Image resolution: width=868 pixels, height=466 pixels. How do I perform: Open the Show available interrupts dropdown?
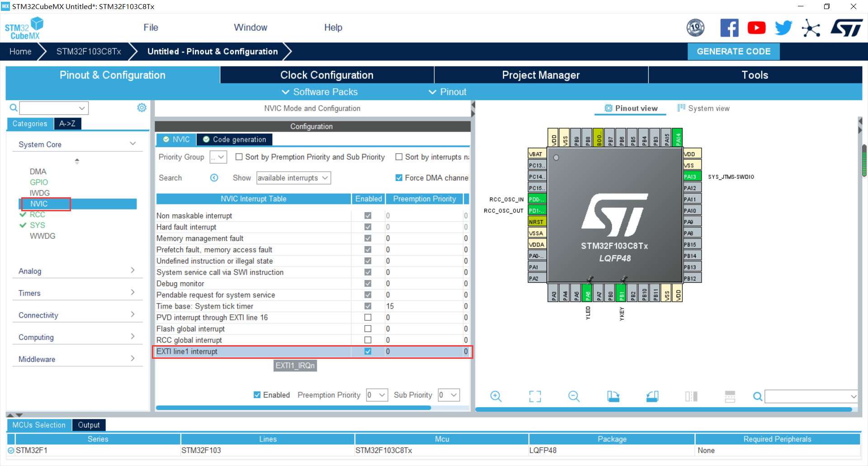pyautogui.click(x=293, y=178)
